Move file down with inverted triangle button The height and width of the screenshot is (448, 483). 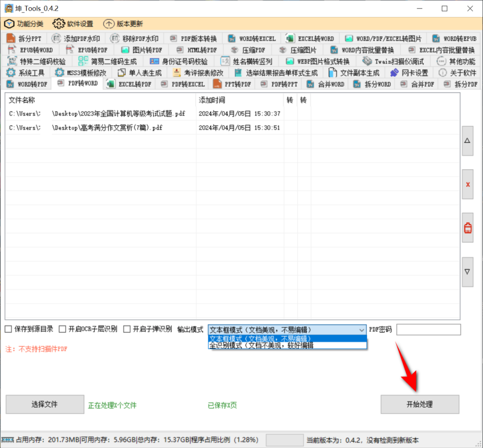467,272
